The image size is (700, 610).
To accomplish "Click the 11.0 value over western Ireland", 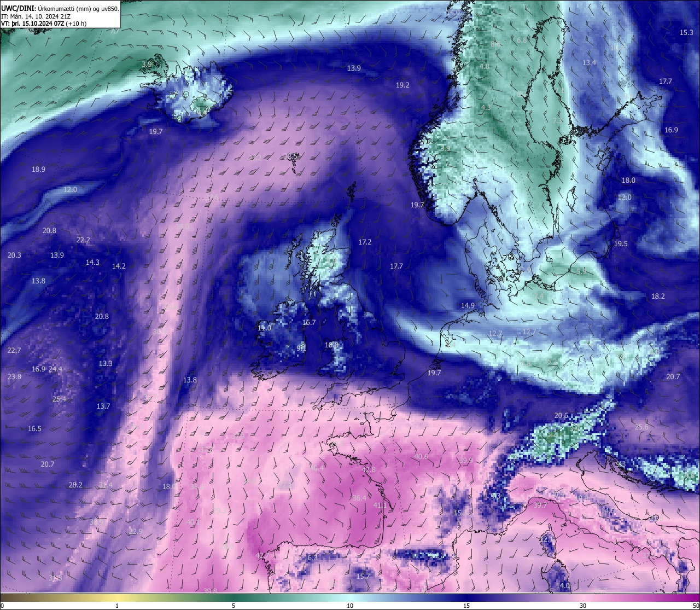I will pos(264,328).
